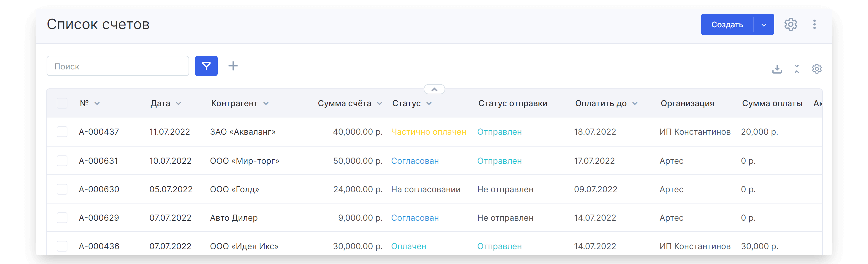Open page settings gear in header

[x=790, y=24]
